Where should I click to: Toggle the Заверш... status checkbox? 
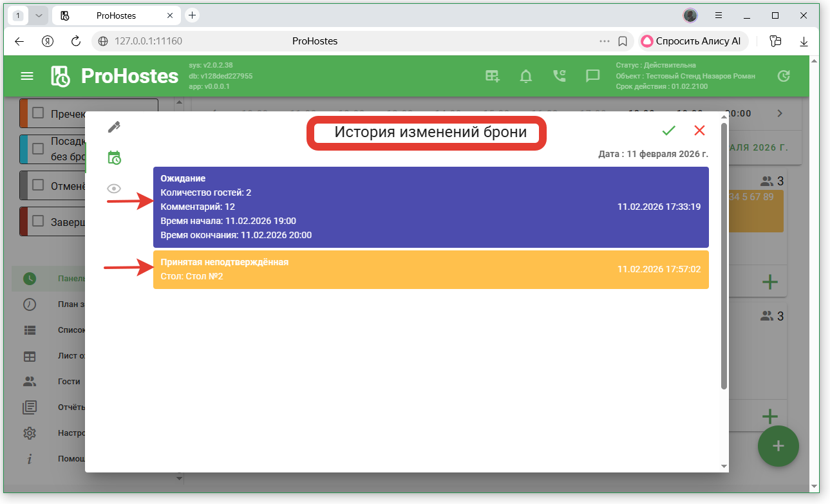pos(38,221)
